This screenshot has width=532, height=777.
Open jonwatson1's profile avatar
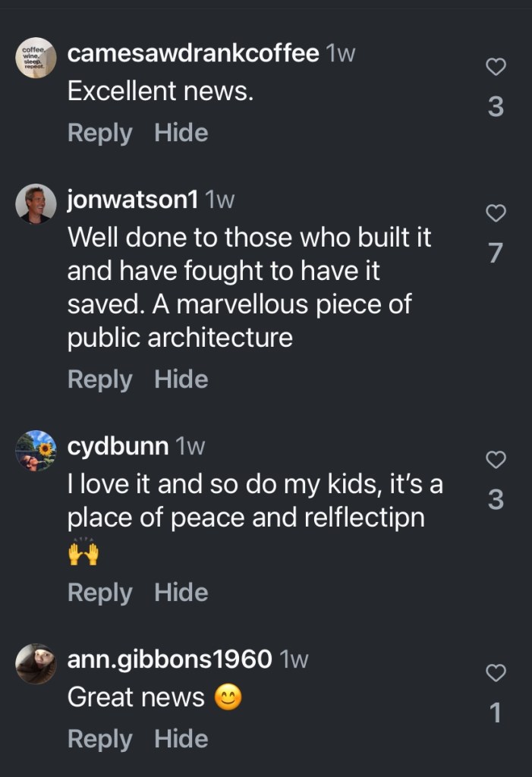coord(36,203)
